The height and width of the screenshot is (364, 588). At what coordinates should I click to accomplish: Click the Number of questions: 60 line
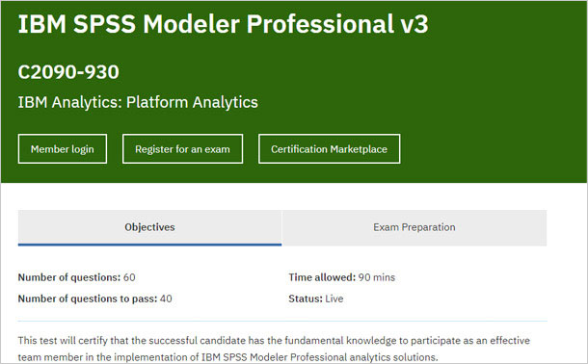(x=76, y=277)
